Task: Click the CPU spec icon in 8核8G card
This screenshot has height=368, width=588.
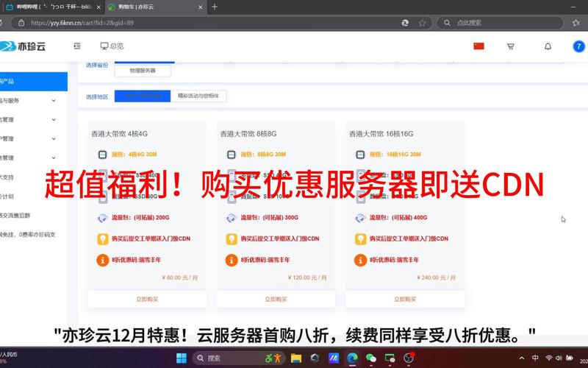Action: (232, 155)
